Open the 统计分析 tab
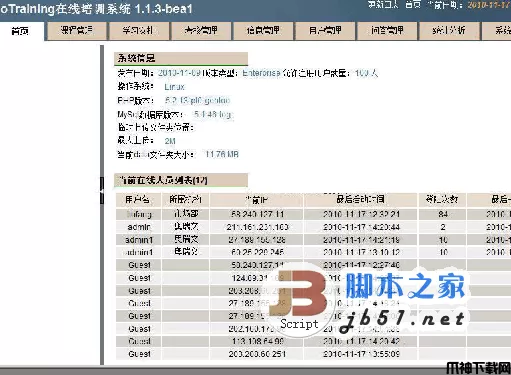The width and height of the screenshot is (511, 375). 449,31
